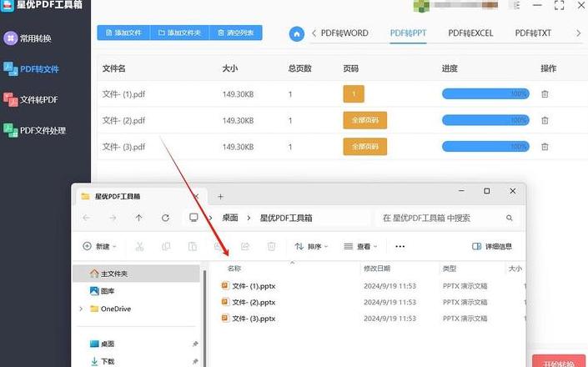Screen dimensions: 588x367
Task: Sort by the 修改日期 column header
Action: [x=377, y=269]
